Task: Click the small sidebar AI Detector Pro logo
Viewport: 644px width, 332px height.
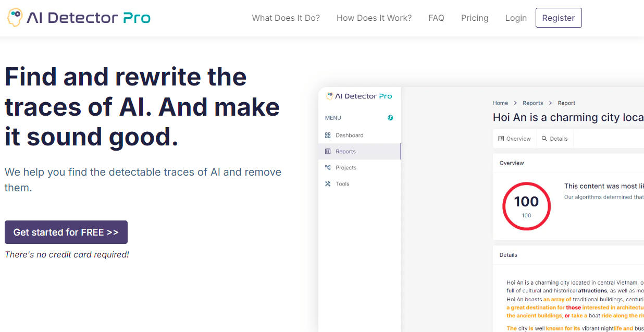Action: coord(359,96)
